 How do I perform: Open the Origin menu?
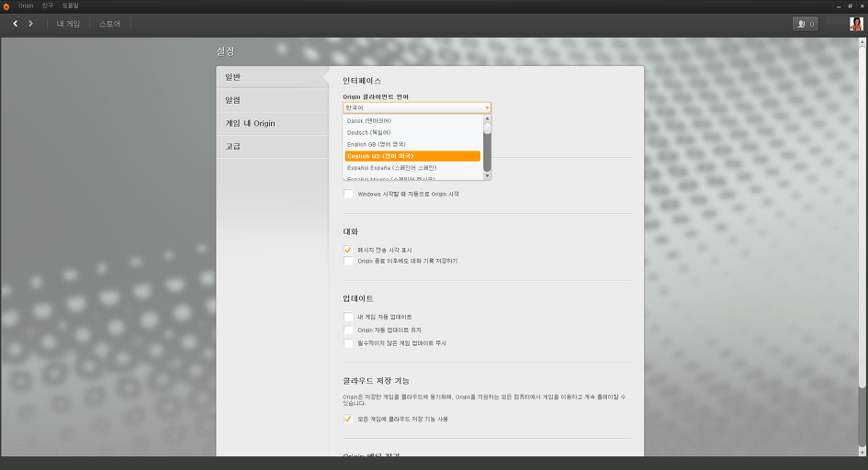coord(26,6)
